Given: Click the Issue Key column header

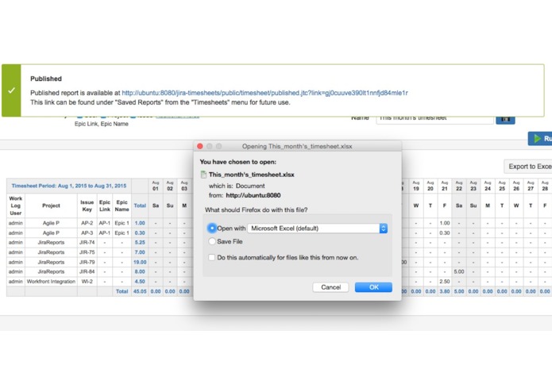Looking at the screenshot, I should tap(87, 206).
